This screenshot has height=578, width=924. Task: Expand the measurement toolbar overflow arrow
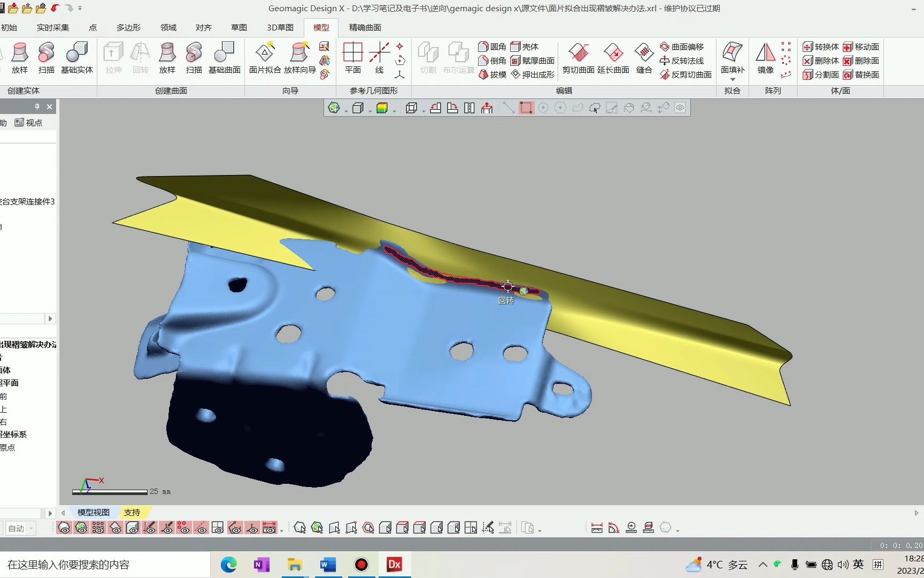pyautogui.click(x=678, y=530)
